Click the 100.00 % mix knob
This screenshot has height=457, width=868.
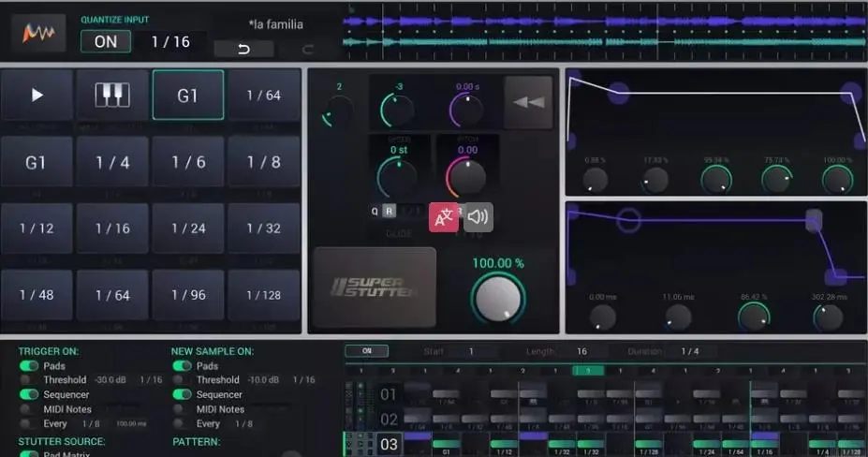tap(497, 299)
